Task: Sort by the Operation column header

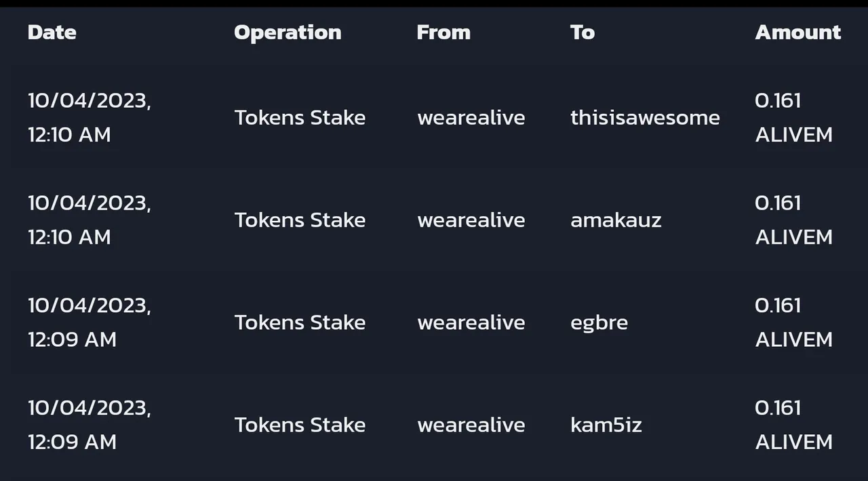Action: (288, 33)
